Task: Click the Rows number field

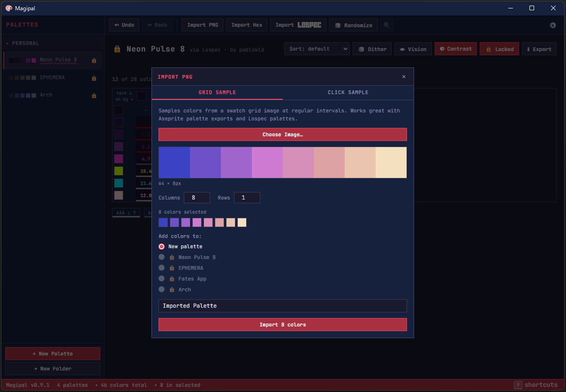Action: 247,198
